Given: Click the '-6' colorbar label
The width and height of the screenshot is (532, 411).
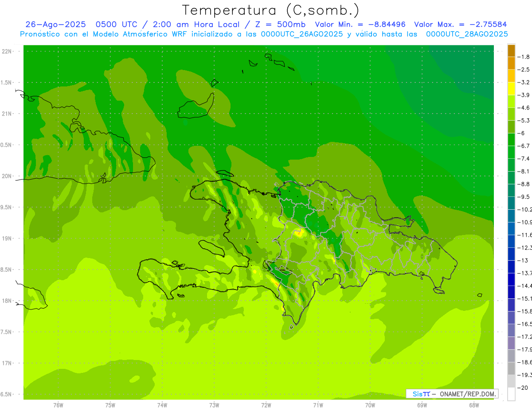Looking at the screenshot, I should [x=520, y=133].
